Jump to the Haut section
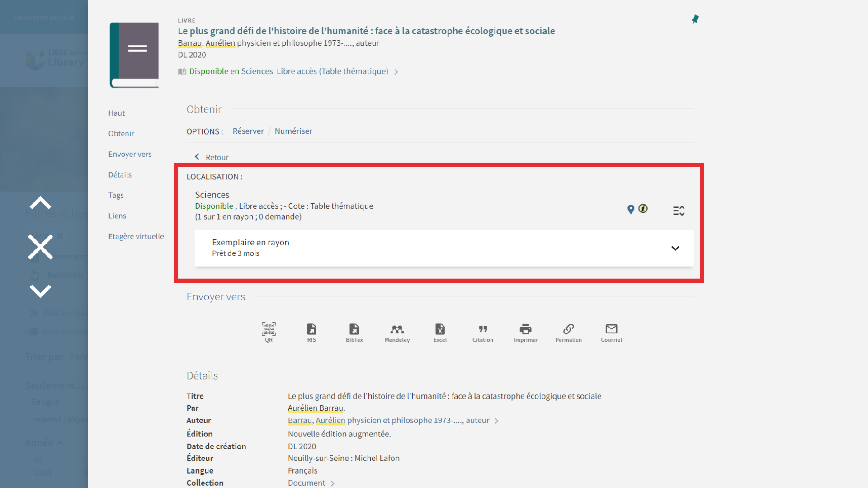Image resolution: width=868 pixels, height=488 pixels. tap(117, 113)
